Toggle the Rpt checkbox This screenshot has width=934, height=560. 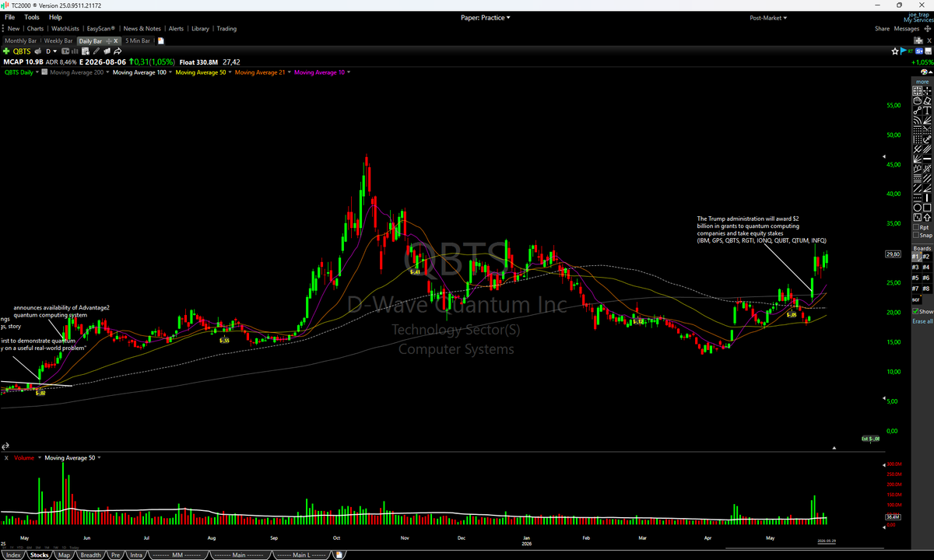click(916, 227)
